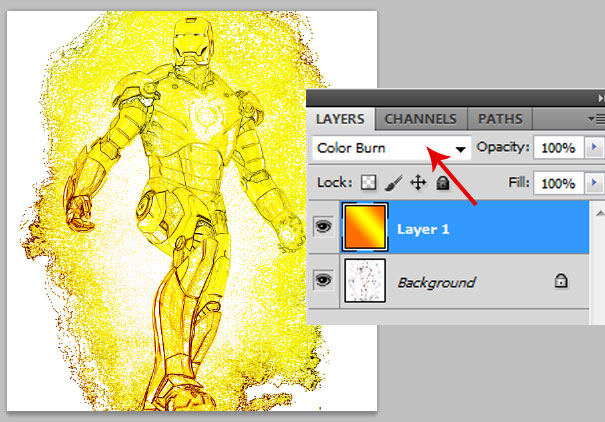Toggle lock all padlock icon
Screen dimensions: 605x422
(x=443, y=182)
